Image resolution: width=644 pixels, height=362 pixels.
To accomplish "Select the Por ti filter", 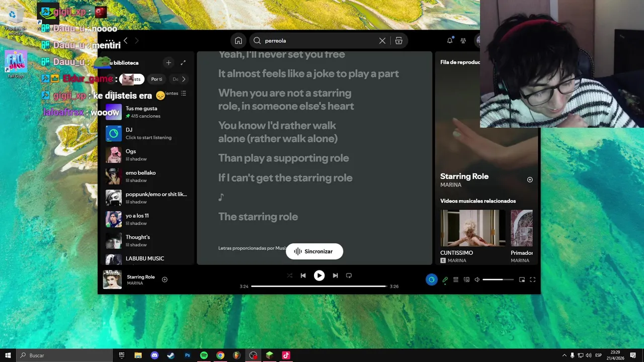I will coord(156,79).
